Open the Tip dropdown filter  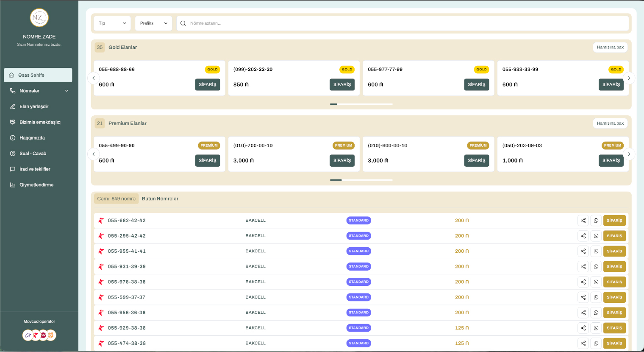pos(112,23)
